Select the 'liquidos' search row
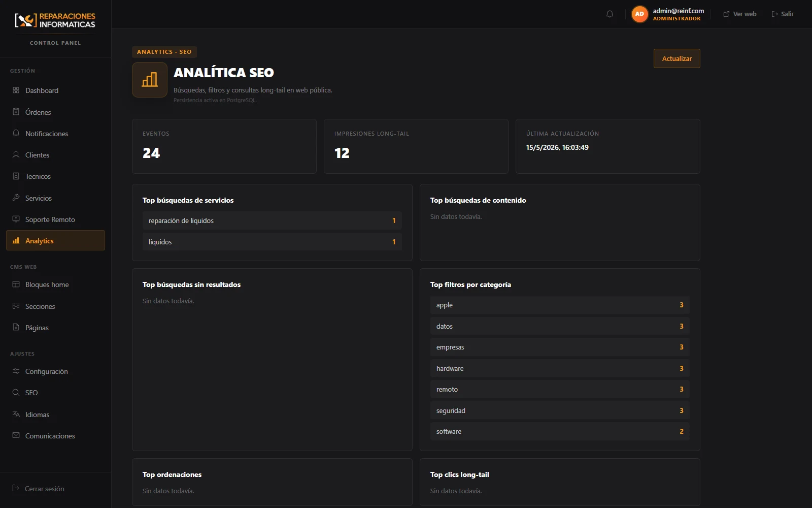Image resolution: width=812 pixels, height=508 pixels. point(272,242)
